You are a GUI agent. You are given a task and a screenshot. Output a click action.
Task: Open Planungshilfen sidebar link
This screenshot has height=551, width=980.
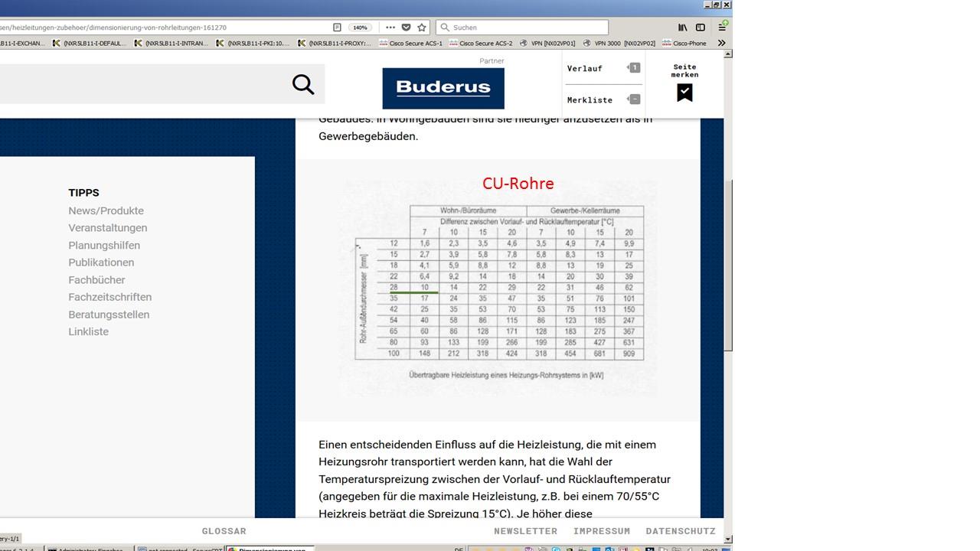tap(104, 246)
